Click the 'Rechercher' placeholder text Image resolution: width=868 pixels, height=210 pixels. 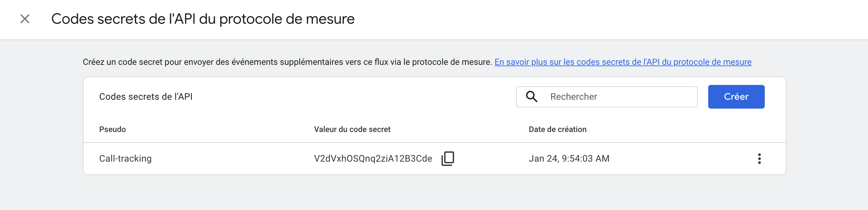pyautogui.click(x=573, y=97)
